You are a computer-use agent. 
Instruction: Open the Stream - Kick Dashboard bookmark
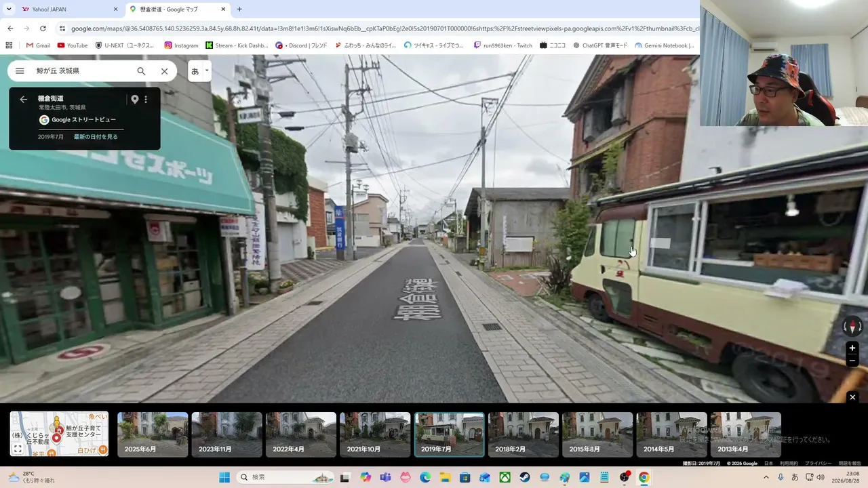pyautogui.click(x=237, y=45)
